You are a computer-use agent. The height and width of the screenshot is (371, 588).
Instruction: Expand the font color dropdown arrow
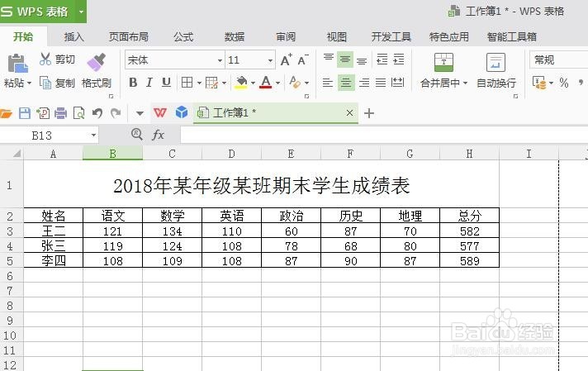[277, 83]
